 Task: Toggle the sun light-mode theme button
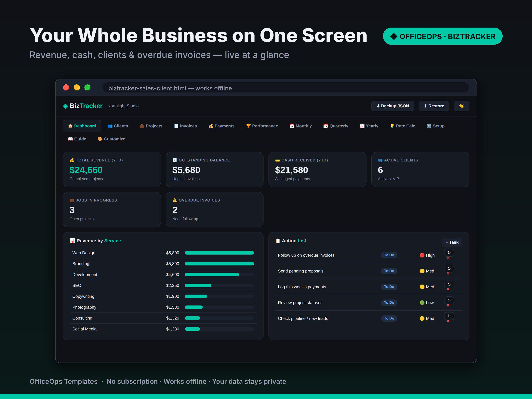tap(461, 106)
